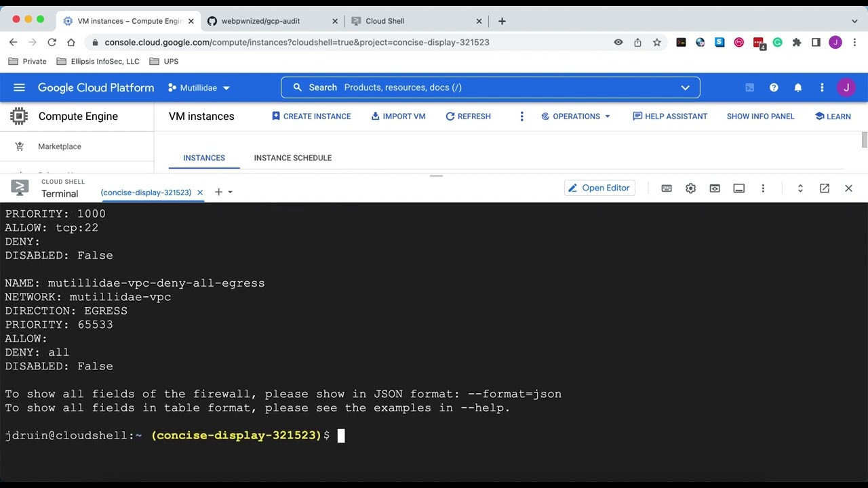Click the Cloud Shell panel resize handle

pyautogui.click(x=436, y=176)
